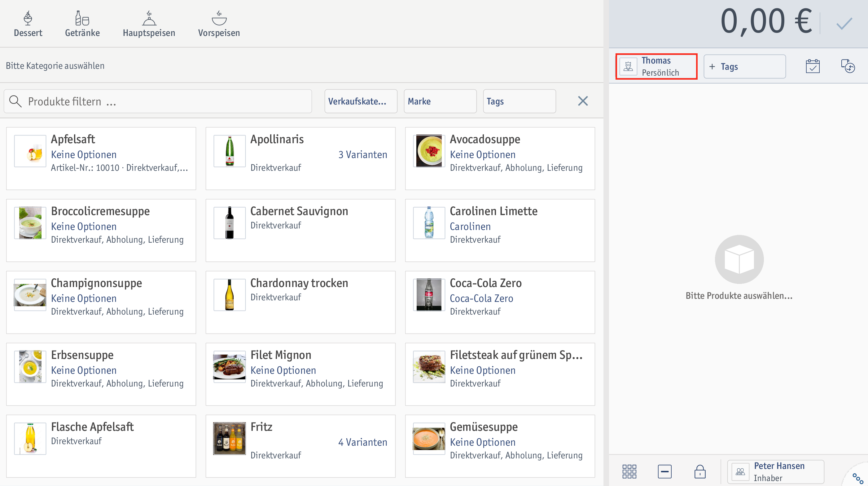Screen dimensions: 868x486
Task: Click the staff icon beside Peter Hansen
Action: tap(740, 471)
